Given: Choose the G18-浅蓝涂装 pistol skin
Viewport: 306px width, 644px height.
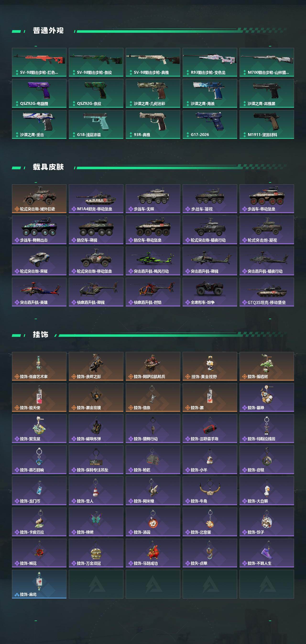Looking at the screenshot, I should coord(96,124).
